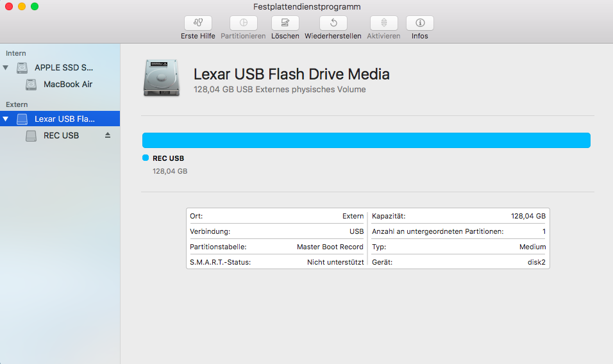The height and width of the screenshot is (364, 613).
Task: Select the MacBook Air volume
Action: pos(67,84)
